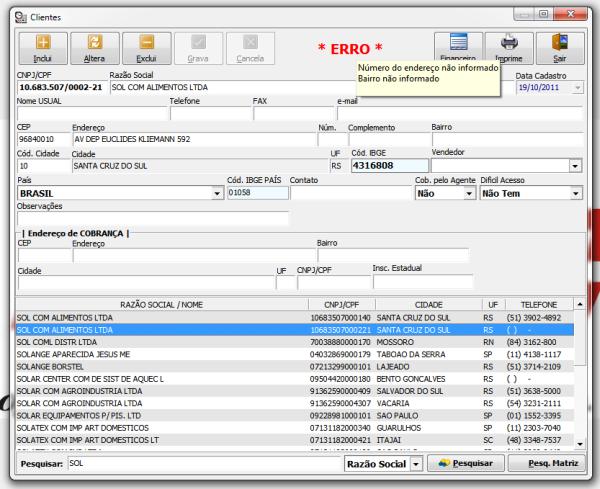Click the Altera edit toolbar button

(95, 49)
